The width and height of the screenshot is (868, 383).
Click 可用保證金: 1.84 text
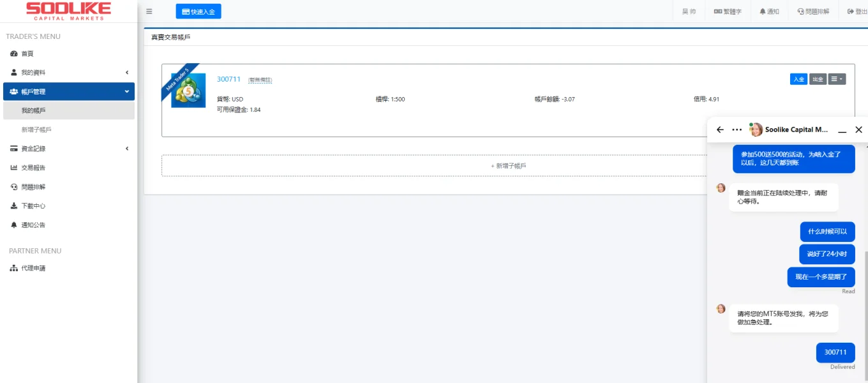239,110
